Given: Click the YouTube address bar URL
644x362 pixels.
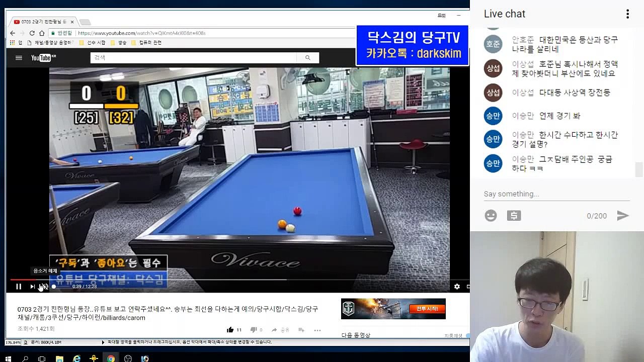Looking at the screenshot, I should (x=142, y=33).
